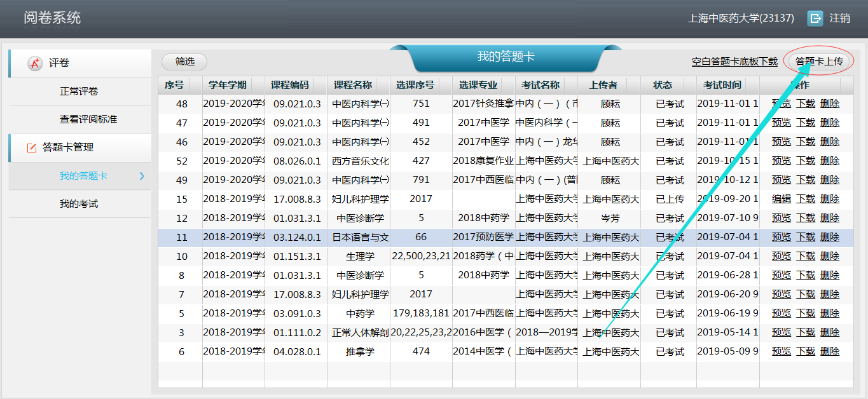Click the 评卷 grading icon in sidebar
868x399 pixels.
point(35,64)
